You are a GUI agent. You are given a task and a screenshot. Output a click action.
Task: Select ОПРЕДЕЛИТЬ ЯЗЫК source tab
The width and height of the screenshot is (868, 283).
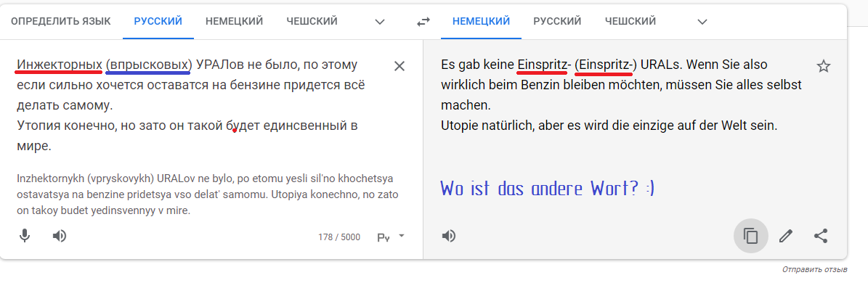pos(61,22)
